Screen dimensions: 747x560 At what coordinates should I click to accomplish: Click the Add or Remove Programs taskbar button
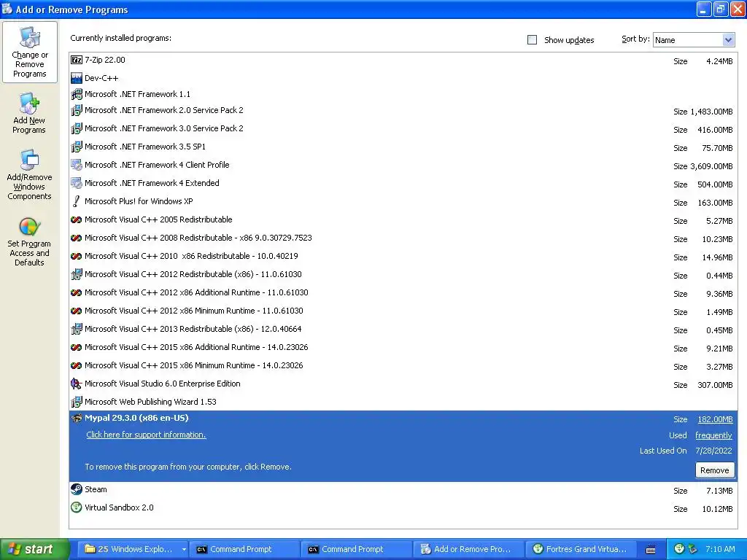point(469,549)
